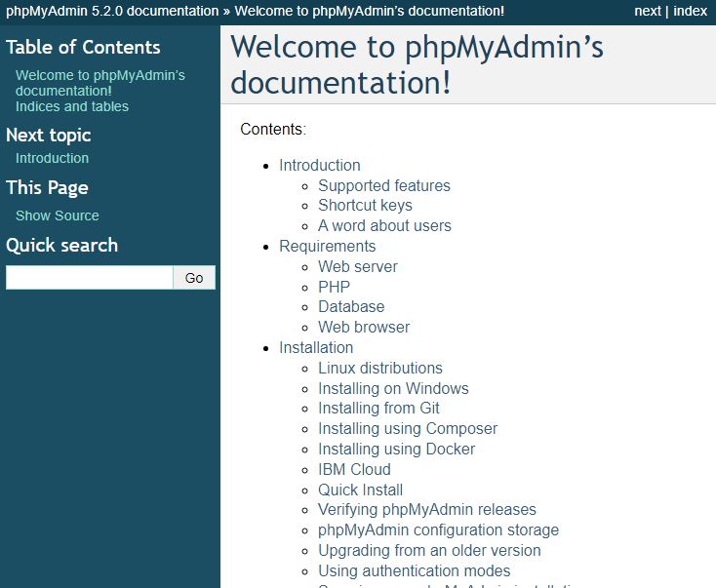
Task: Open 'Introduction' under Next topic in sidebar
Action: tap(52, 158)
